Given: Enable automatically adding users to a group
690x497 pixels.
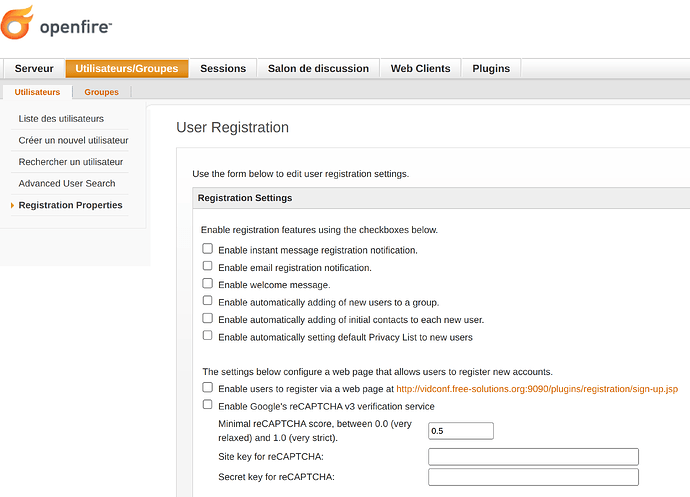Looking at the screenshot, I should (x=207, y=301).
